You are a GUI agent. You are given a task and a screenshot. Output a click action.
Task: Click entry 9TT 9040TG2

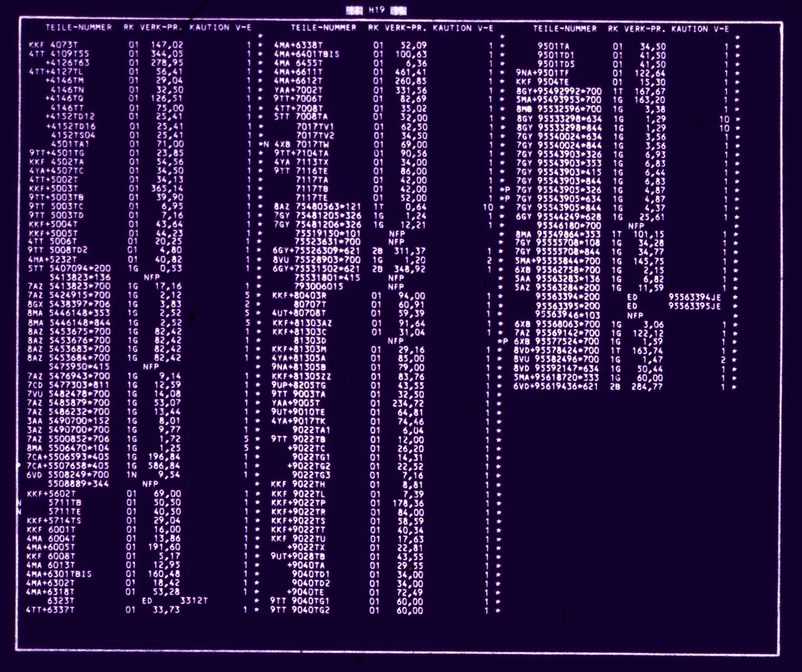tap(300, 610)
